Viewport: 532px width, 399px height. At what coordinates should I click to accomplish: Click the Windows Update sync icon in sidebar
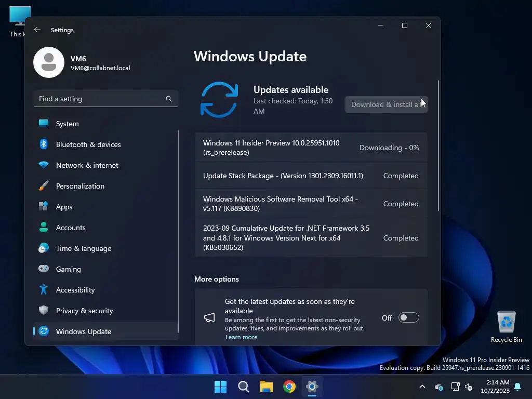click(44, 331)
